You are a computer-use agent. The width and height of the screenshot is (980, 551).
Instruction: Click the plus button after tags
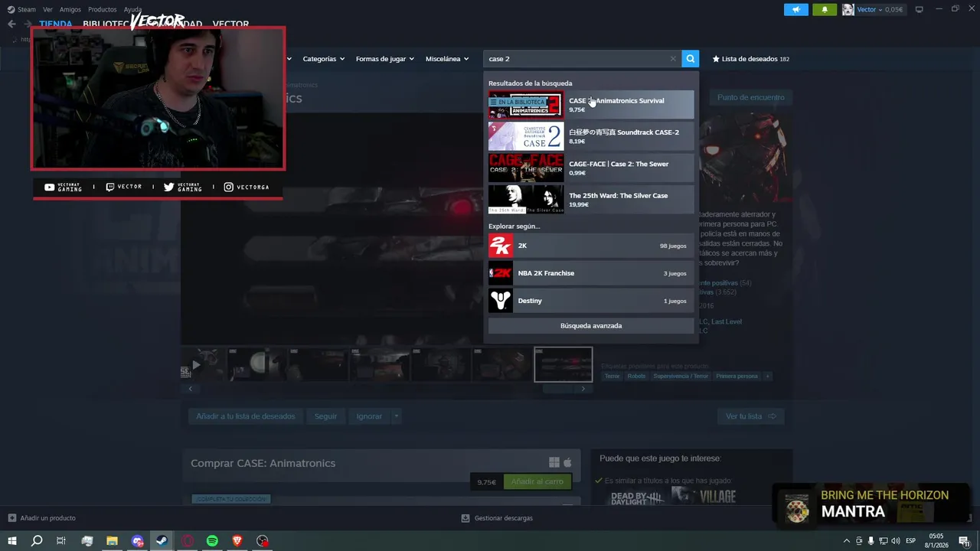[x=767, y=377]
